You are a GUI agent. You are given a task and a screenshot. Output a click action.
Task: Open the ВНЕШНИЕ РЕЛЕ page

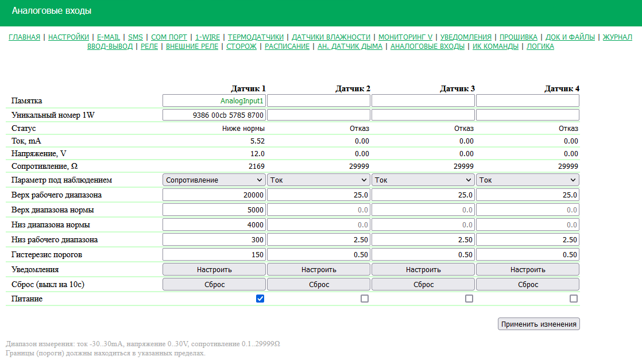[x=192, y=47]
